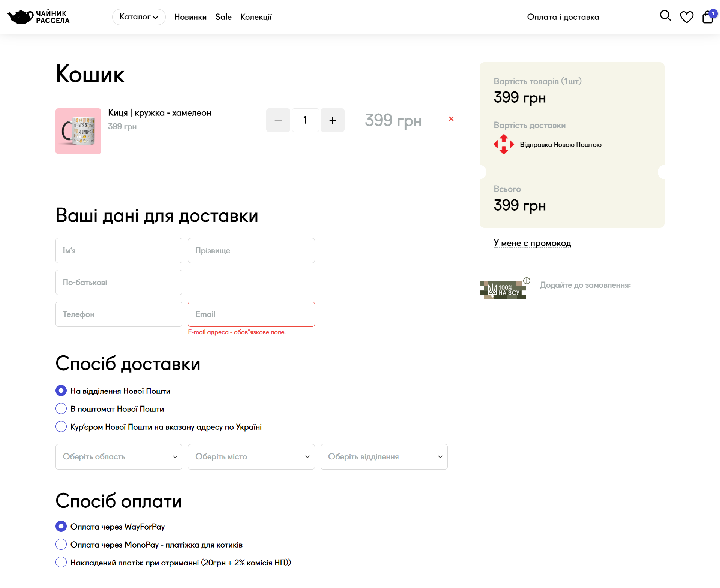Click the У мене є промокод link
Viewport: 720px width, 588px height.
pyautogui.click(x=532, y=243)
